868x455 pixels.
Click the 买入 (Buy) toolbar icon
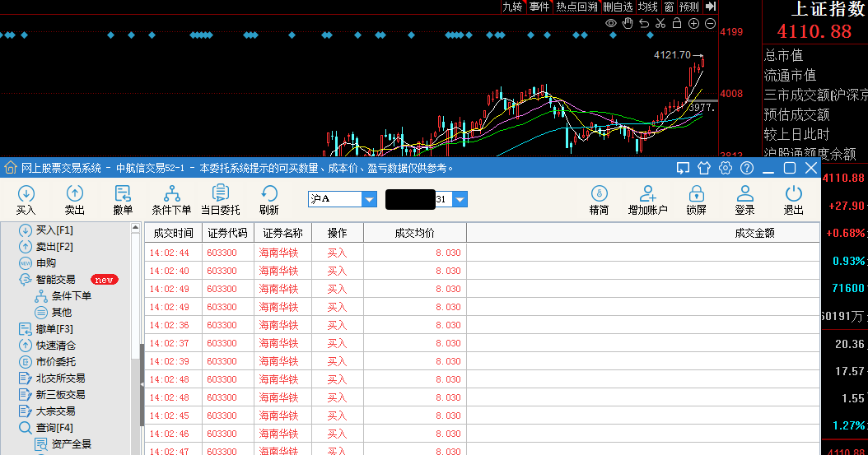(26, 199)
